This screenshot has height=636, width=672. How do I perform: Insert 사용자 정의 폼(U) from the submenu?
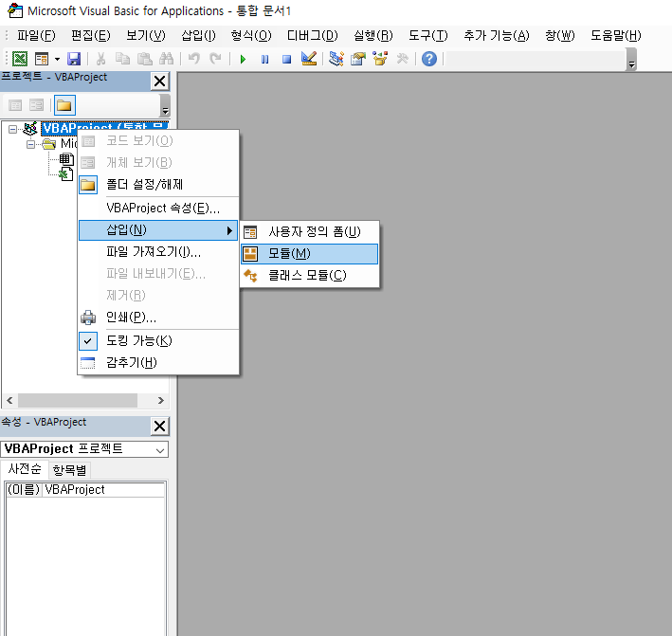(309, 232)
